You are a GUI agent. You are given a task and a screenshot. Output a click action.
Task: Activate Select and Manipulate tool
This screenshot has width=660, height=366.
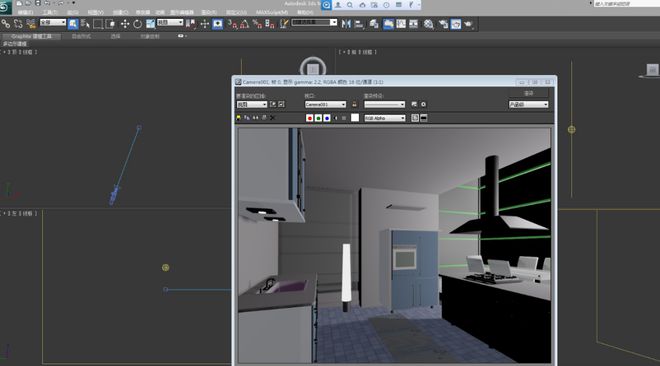205,24
